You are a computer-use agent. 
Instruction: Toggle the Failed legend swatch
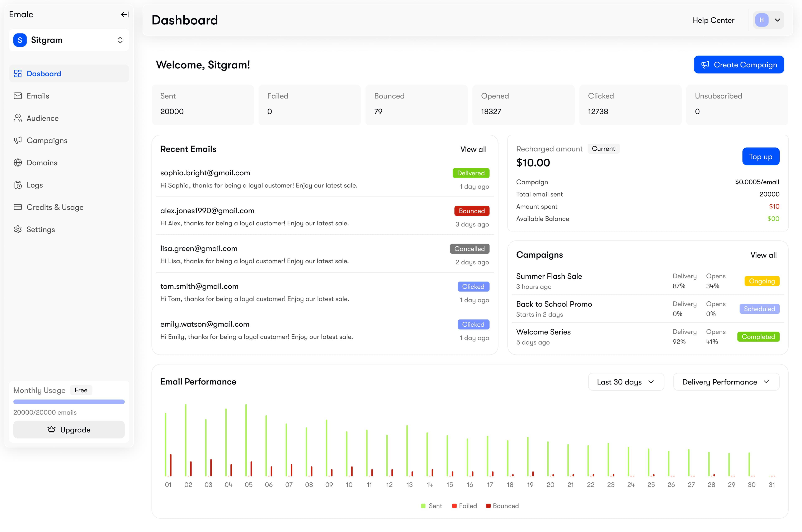point(454,506)
